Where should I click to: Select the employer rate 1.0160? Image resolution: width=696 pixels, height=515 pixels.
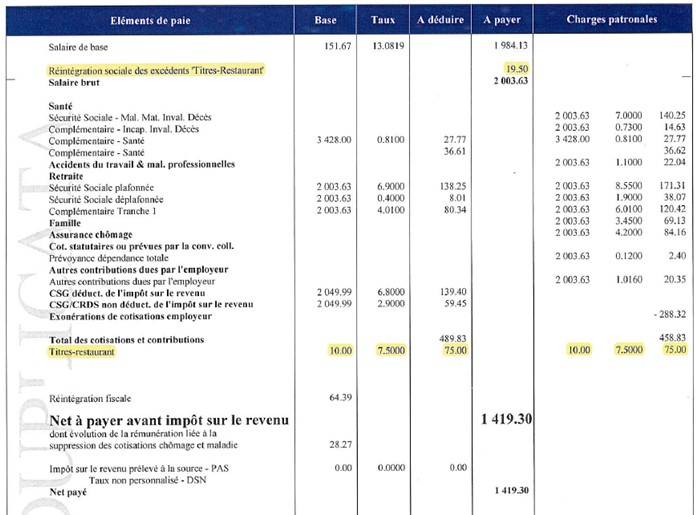click(629, 279)
